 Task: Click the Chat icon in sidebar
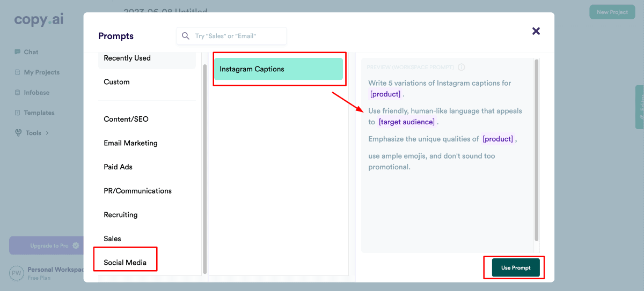coord(18,52)
